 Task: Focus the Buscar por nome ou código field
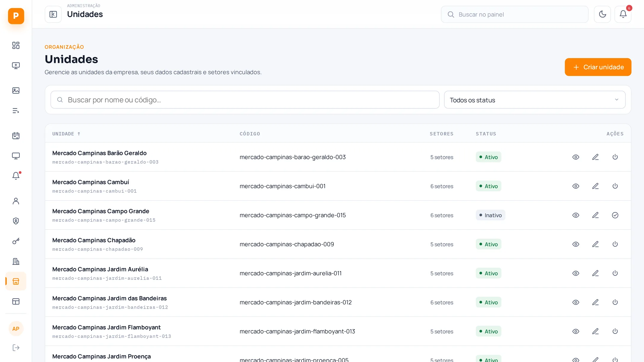[x=245, y=100]
